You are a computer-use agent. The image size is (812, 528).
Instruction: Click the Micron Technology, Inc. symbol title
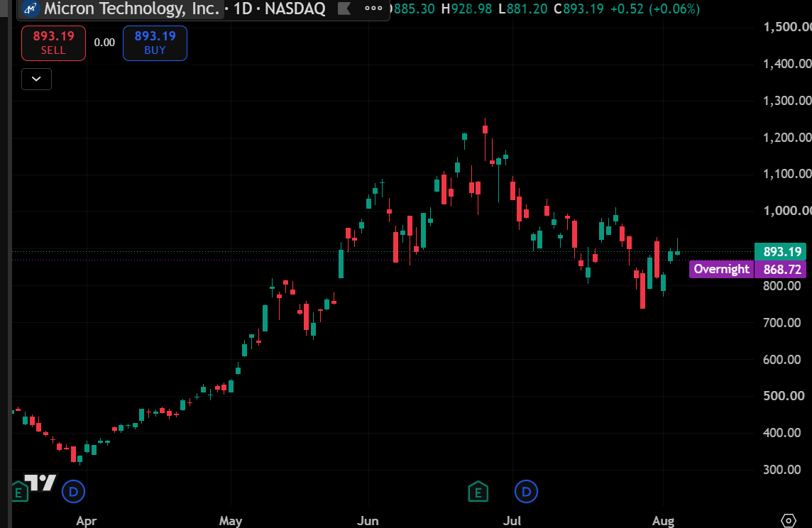(131, 9)
